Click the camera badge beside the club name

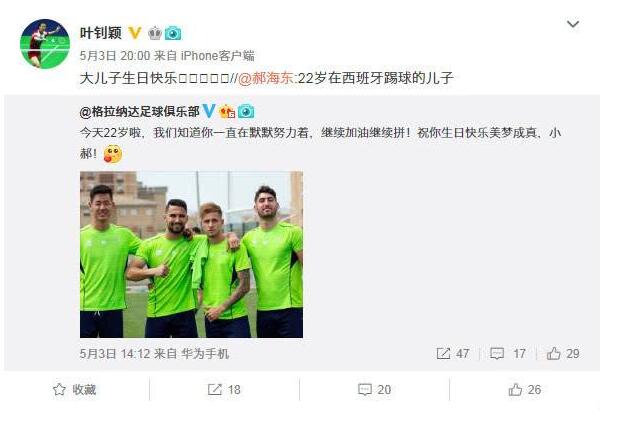[x=246, y=111]
